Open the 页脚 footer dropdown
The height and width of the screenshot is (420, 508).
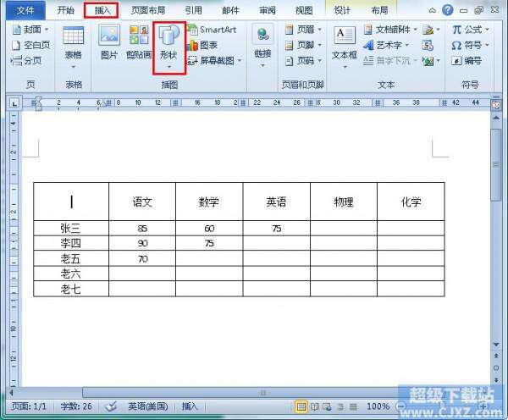tap(303, 45)
